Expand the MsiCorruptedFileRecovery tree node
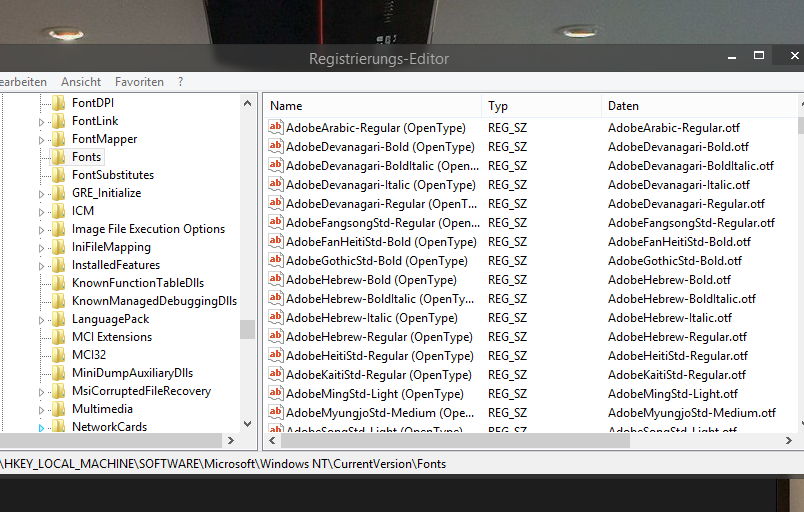The image size is (804, 512). tap(42, 392)
